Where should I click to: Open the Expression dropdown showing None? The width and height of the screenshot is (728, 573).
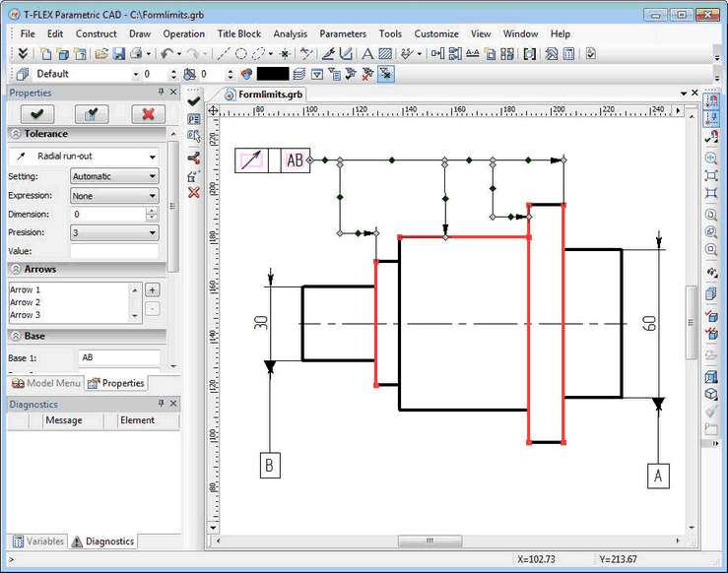point(114,195)
